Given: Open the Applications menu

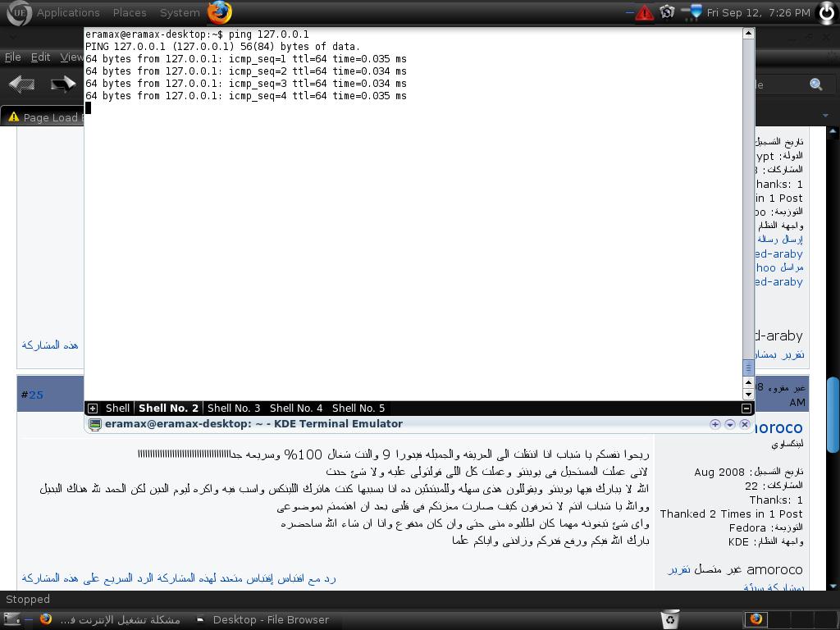Looking at the screenshot, I should pyautogui.click(x=68, y=13).
